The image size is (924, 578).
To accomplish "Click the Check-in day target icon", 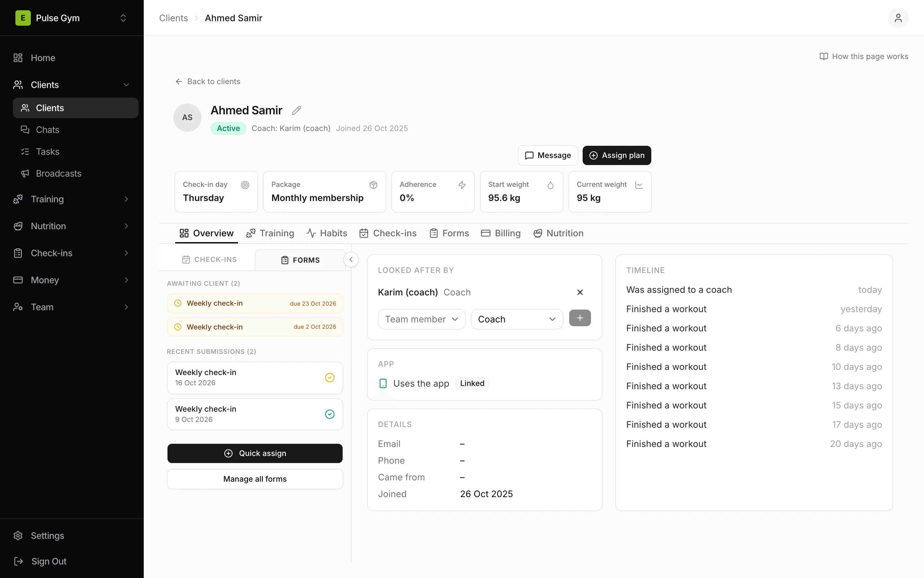I will [245, 185].
